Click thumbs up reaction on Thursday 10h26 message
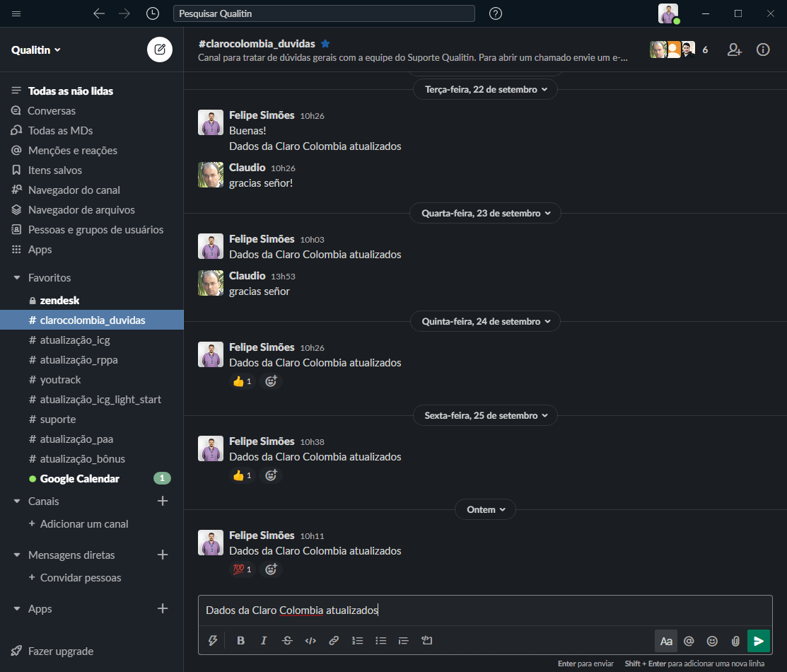 click(243, 381)
